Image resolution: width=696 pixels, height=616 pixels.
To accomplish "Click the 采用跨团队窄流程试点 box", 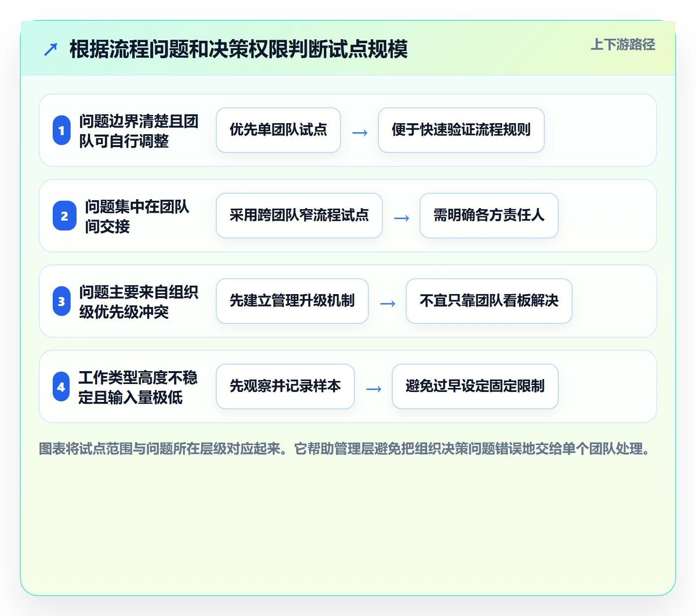I will 299,216.
